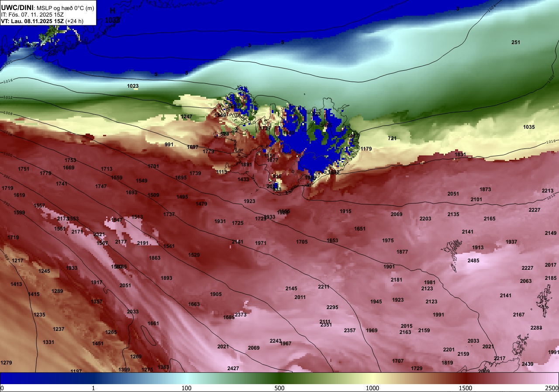This screenshot has width=559, height=392.
Task: Click the 1945 height value
Action: (x=376, y=302)
